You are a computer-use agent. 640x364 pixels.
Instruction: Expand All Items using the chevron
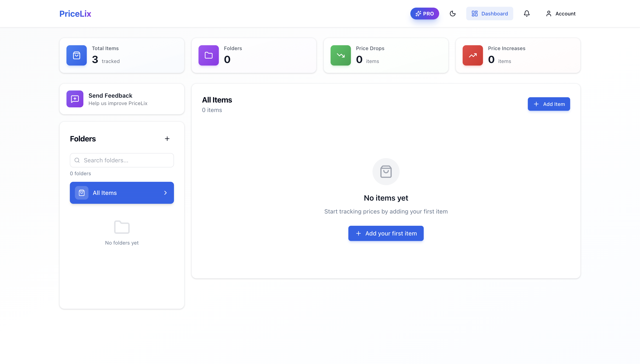tap(165, 193)
